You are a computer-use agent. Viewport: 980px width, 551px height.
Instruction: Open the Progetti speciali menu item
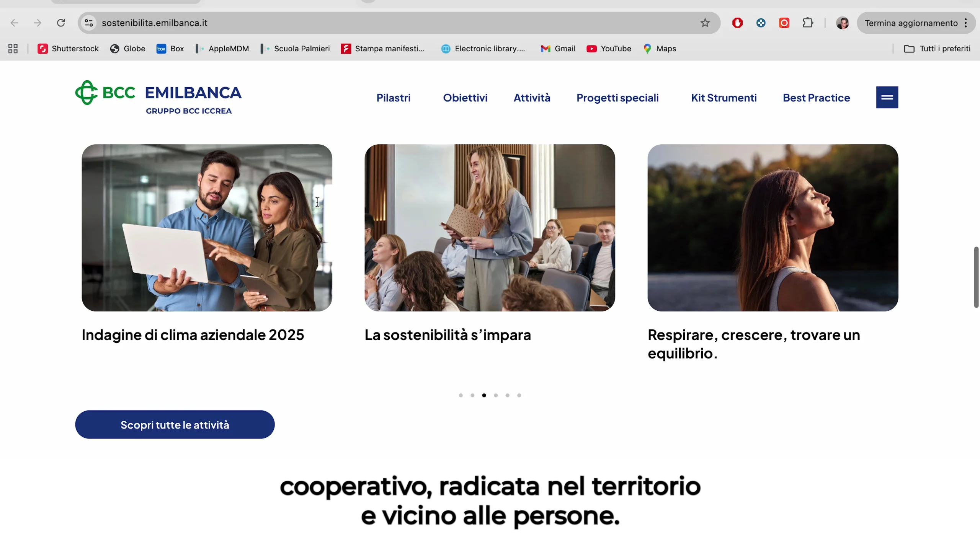coord(617,98)
